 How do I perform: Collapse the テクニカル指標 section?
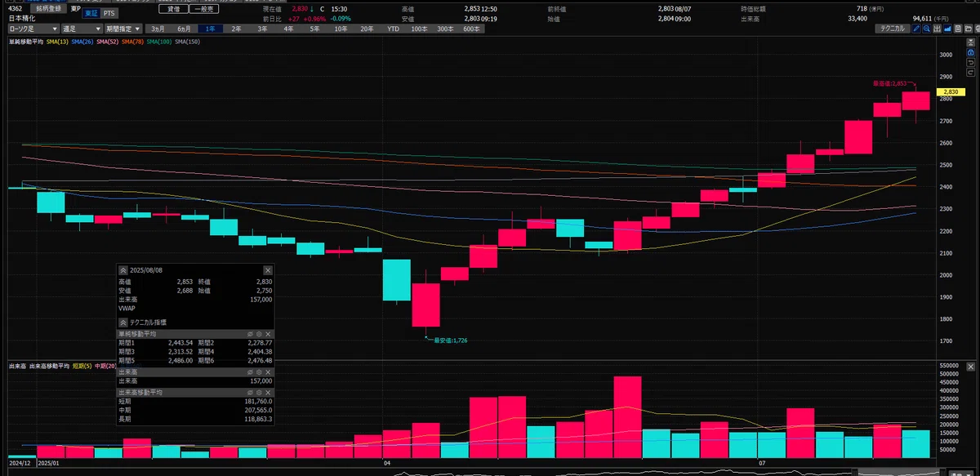click(x=123, y=322)
